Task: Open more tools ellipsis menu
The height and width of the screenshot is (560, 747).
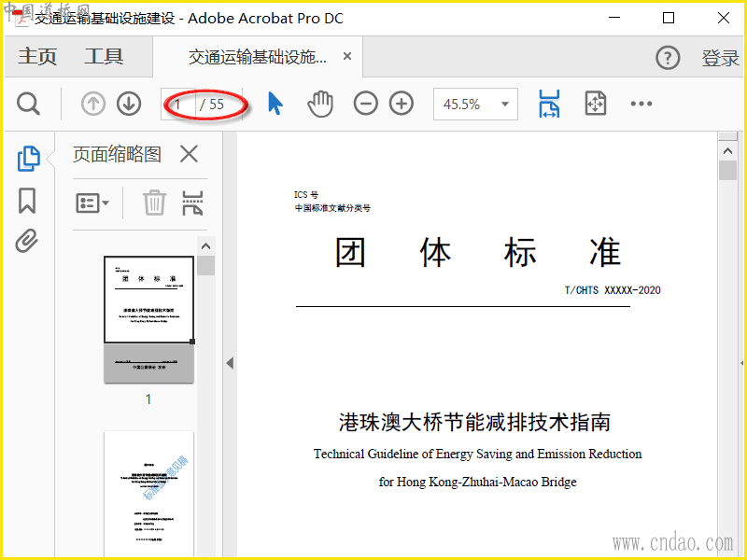Action: coord(641,104)
